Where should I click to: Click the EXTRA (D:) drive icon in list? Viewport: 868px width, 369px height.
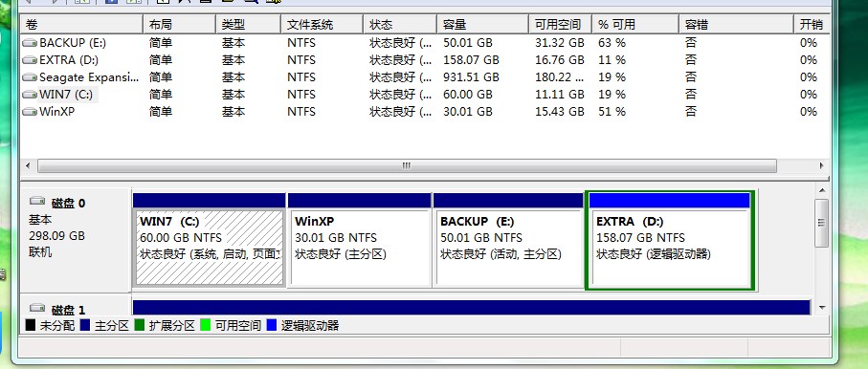click(x=30, y=60)
